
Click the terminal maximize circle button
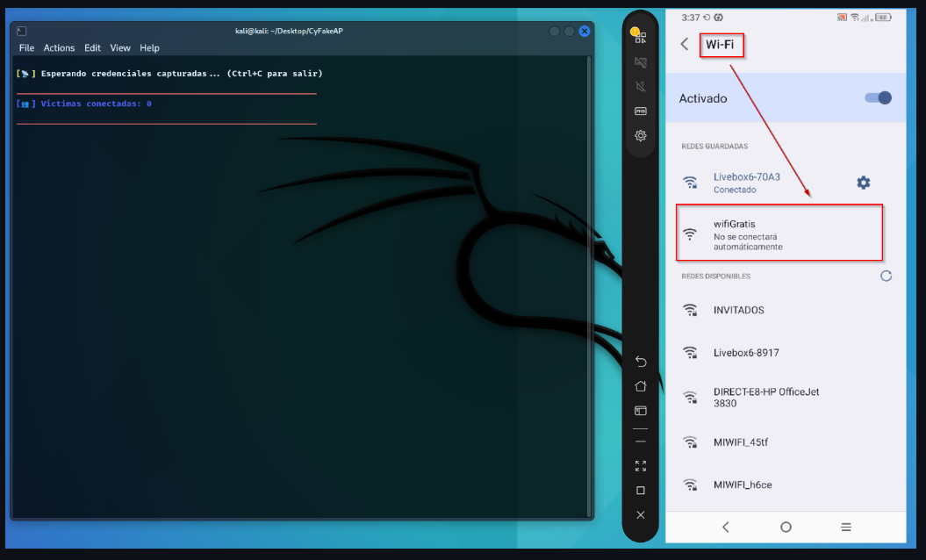(569, 32)
